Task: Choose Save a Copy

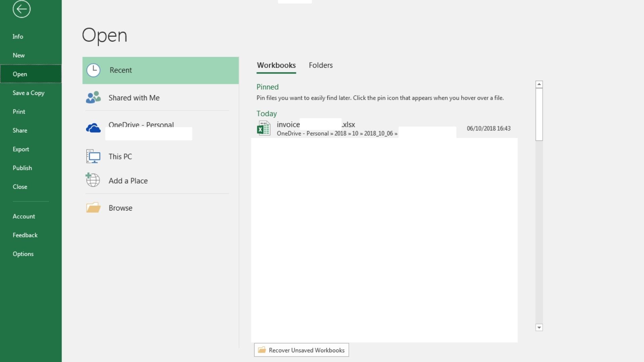Action: 31,93
